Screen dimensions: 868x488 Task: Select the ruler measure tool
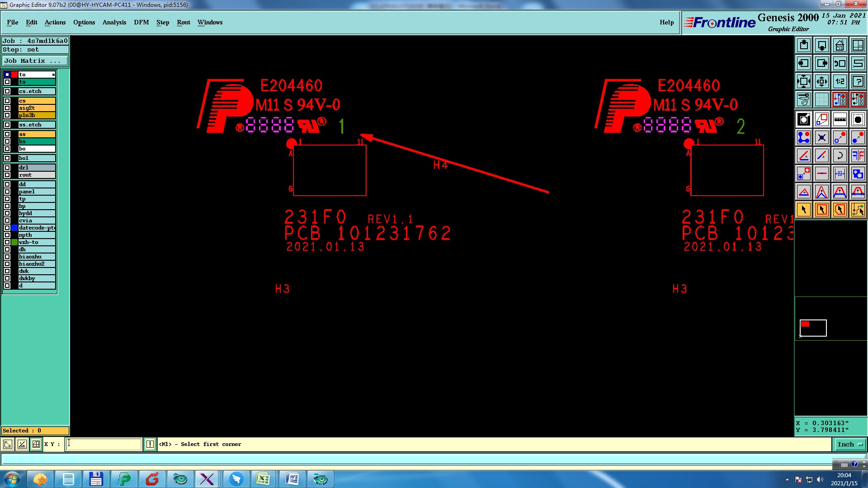pos(840,119)
